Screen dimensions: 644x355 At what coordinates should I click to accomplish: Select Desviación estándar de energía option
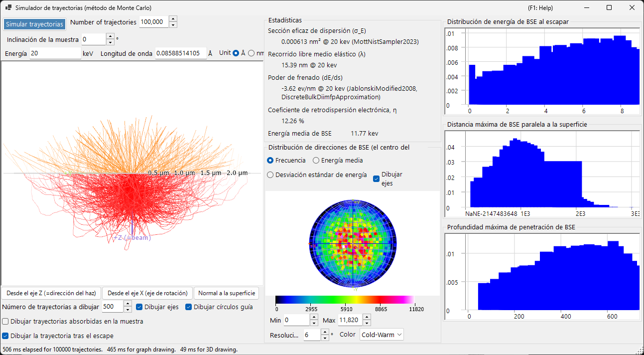270,175
